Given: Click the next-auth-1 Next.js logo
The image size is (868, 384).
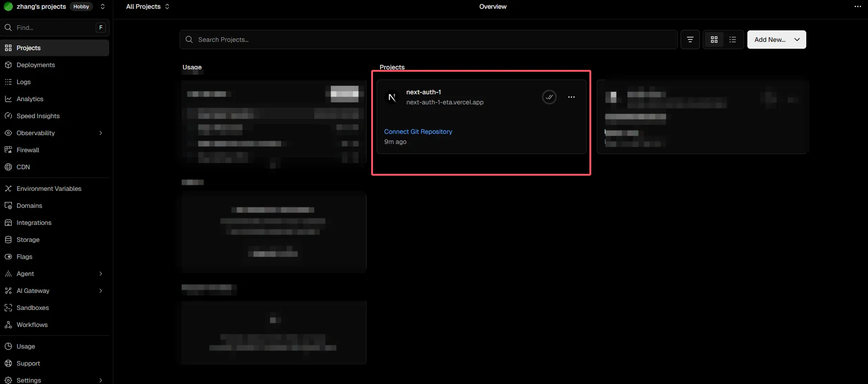Looking at the screenshot, I should click(392, 97).
